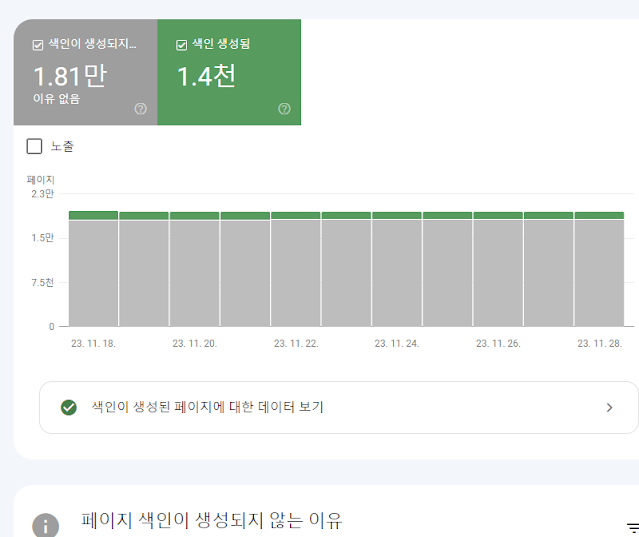Screen dimensions: 639x537
Task: Click the 23. 11. 18. date label
Action: pyautogui.click(x=93, y=343)
